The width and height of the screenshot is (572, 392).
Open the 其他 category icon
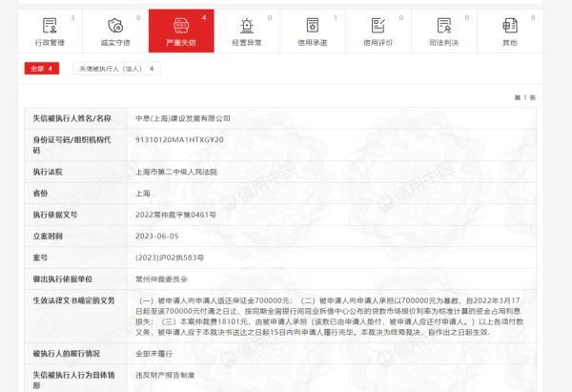click(509, 26)
